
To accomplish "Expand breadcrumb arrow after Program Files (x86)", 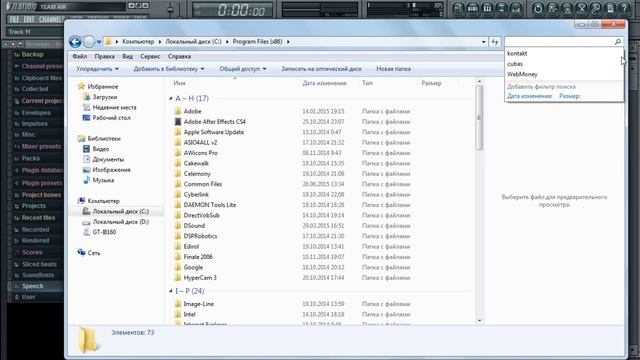I will pos(288,42).
